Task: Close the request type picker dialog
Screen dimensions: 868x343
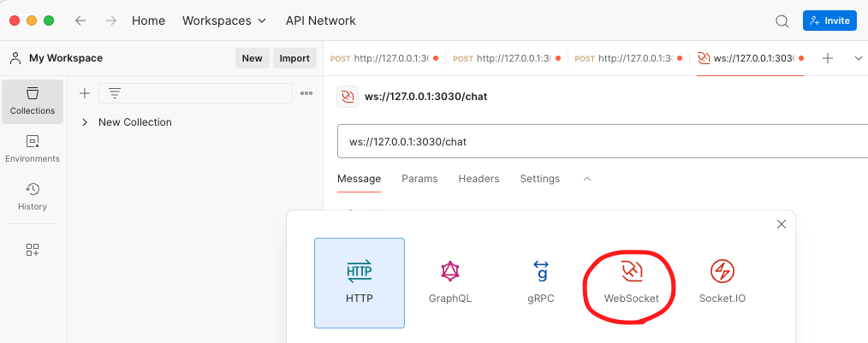Action: [x=782, y=224]
